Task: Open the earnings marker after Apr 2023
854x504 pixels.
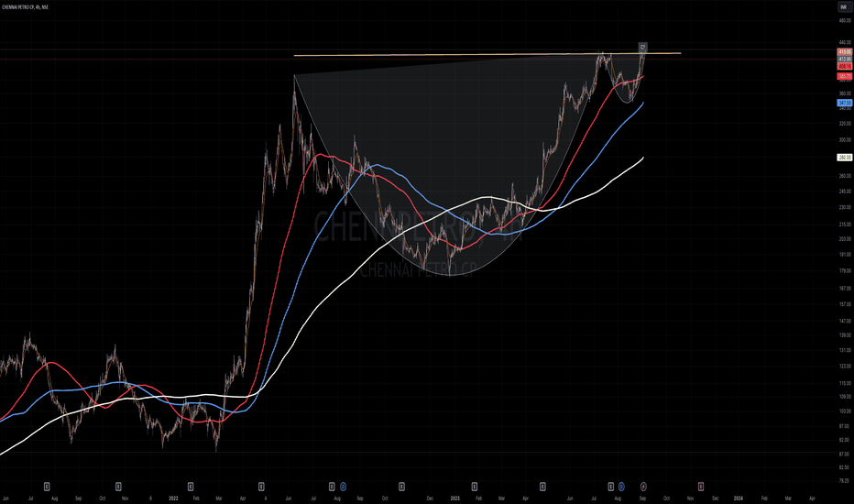Action: pos(543,487)
